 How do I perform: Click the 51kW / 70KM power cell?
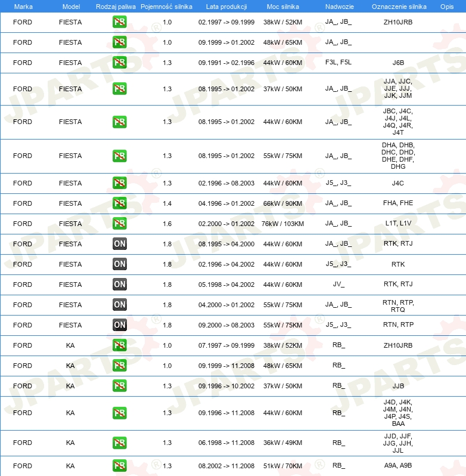(282, 466)
